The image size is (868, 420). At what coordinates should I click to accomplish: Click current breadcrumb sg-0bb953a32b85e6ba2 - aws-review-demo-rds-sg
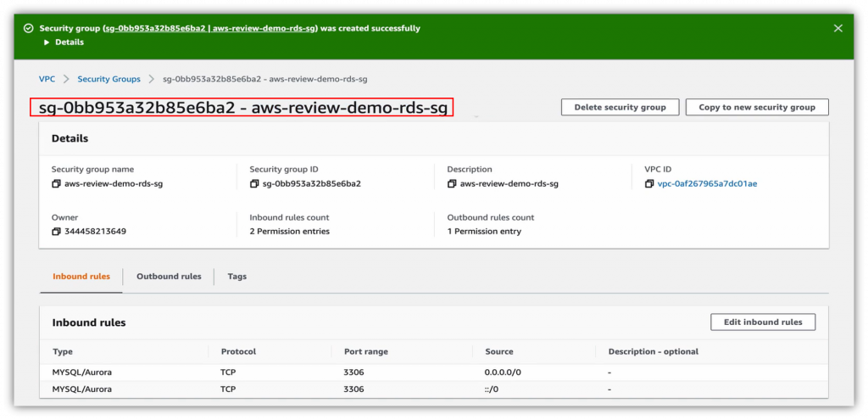pyautogui.click(x=265, y=79)
